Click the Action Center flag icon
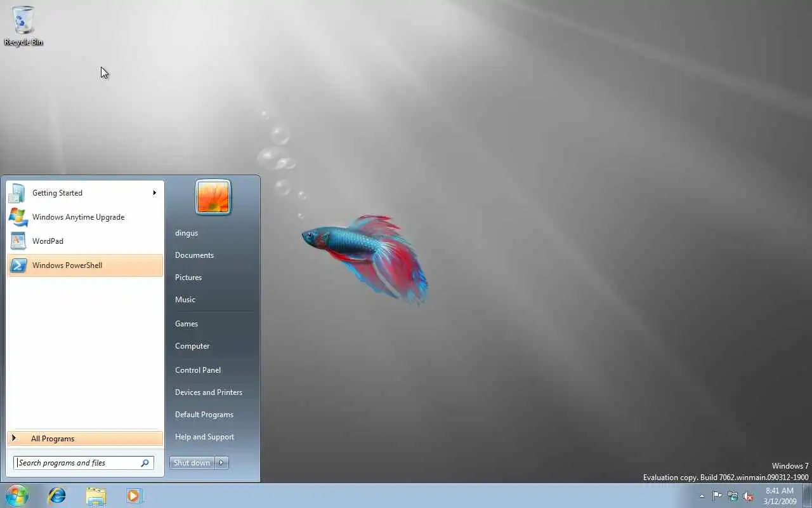812x508 pixels. [x=717, y=496]
